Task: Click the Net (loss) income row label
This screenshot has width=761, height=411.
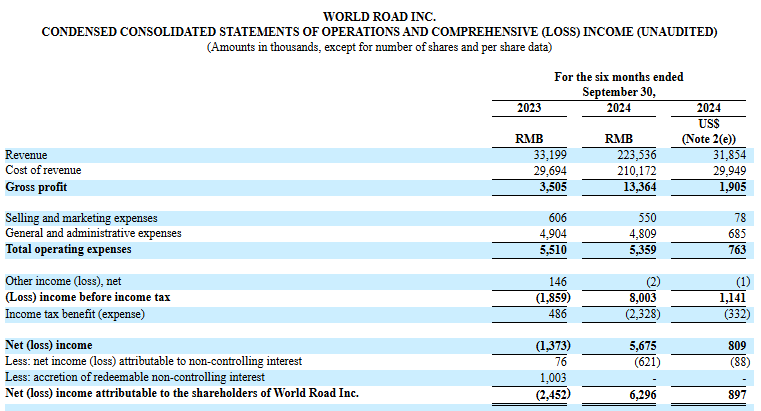Action: click(43, 346)
